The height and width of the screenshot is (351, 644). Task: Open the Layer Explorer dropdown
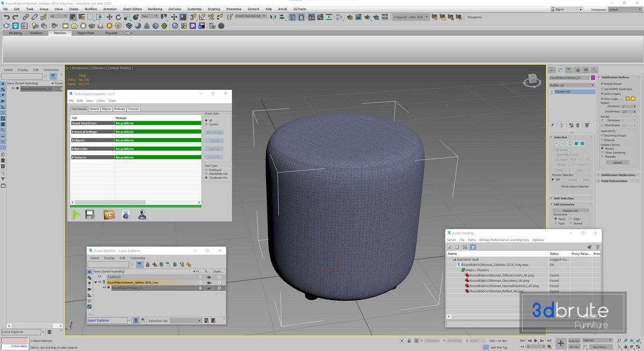129,320
